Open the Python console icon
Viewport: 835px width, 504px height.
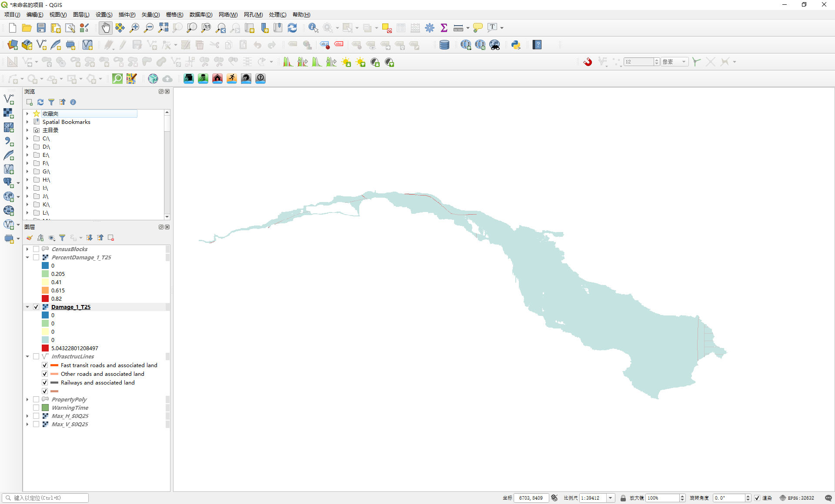pyautogui.click(x=516, y=45)
